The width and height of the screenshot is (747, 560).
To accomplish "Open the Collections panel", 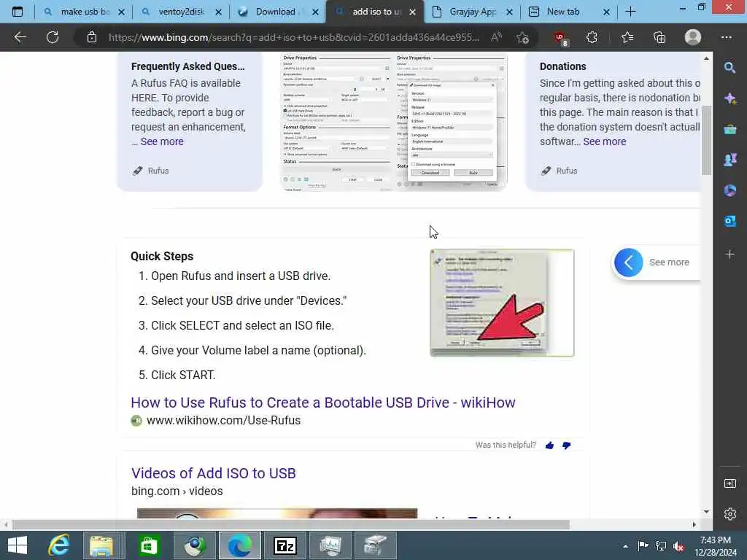I will (659, 37).
